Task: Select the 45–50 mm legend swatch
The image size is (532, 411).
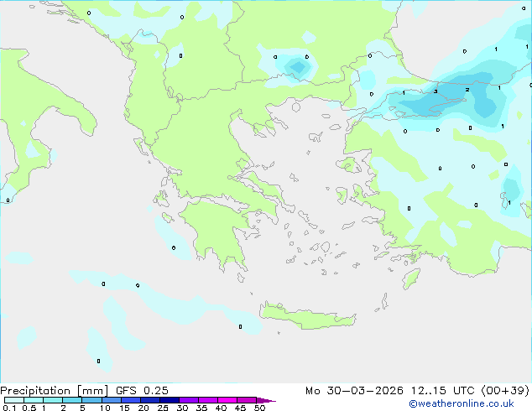Action: [247, 400]
